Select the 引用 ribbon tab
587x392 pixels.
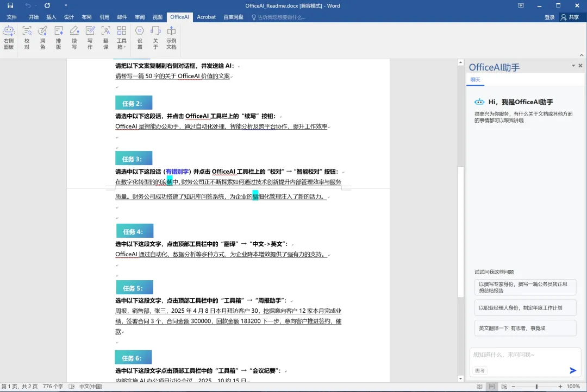coord(104,17)
